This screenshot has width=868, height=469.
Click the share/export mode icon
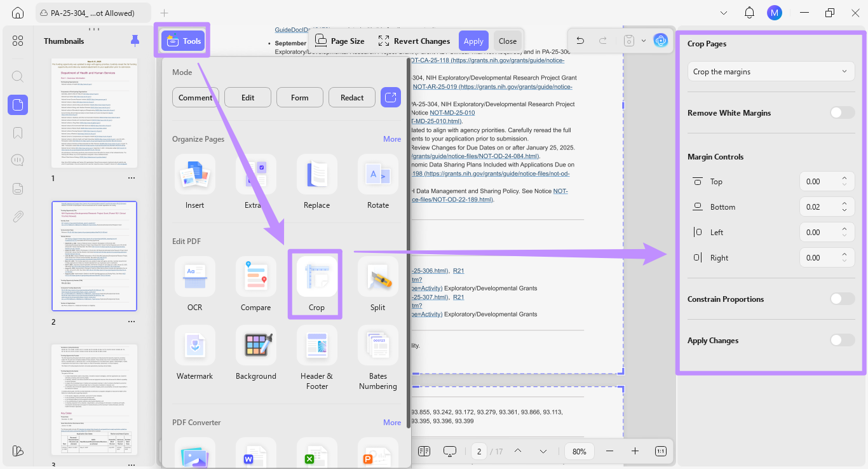391,97
